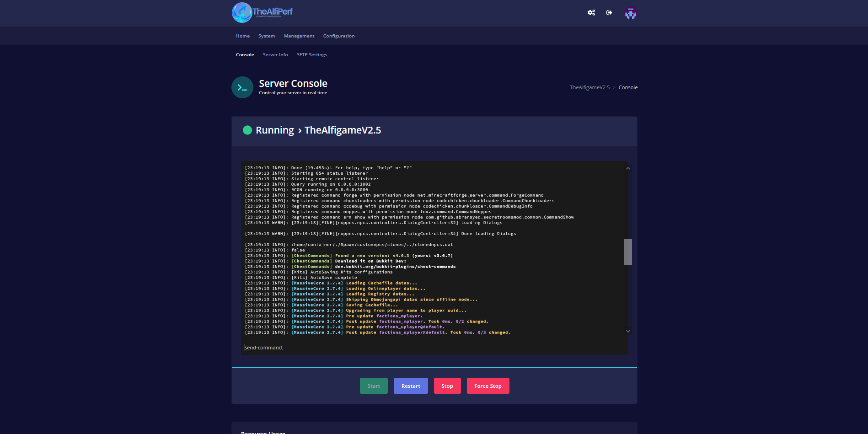The image size is (868, 434).
Task: Click the Stop server button
Action: tap(447, 386)
